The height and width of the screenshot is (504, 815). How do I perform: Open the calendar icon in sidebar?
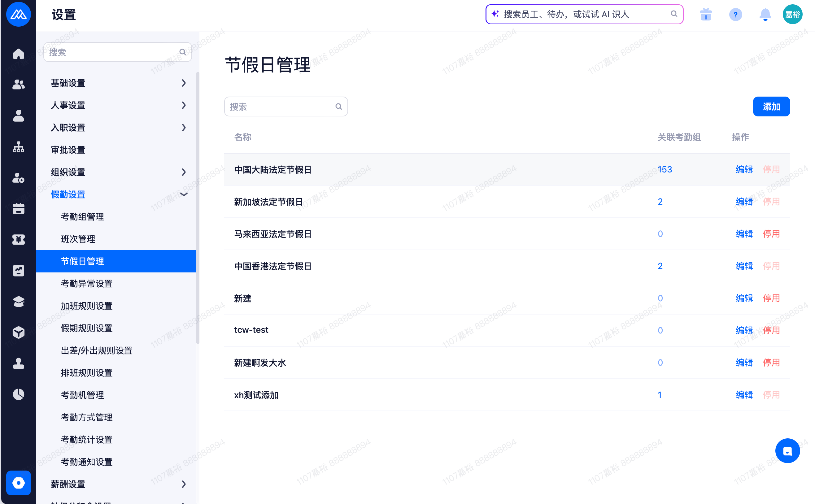pyautogui.click(x=18, y=209)
